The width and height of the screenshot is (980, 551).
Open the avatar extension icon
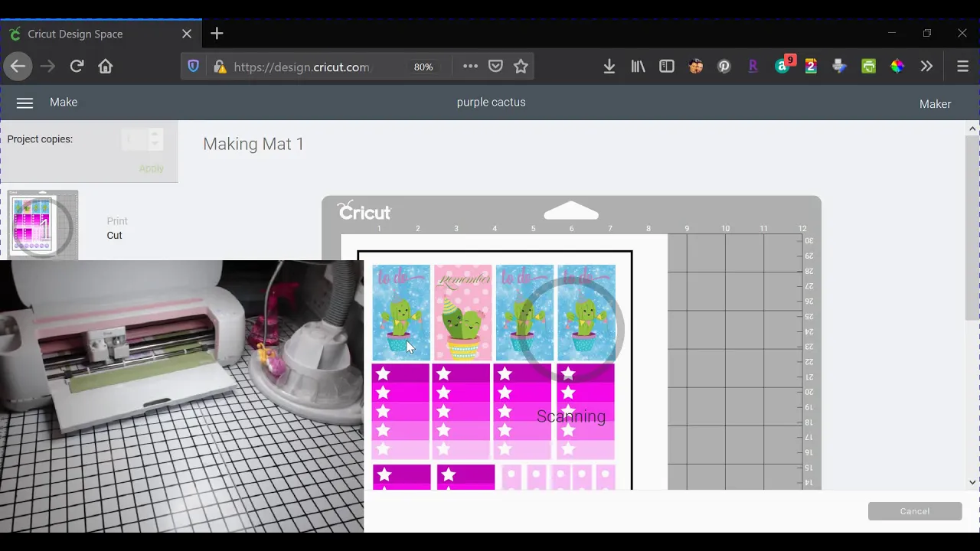pyautogui.click(x=695, y=67)
